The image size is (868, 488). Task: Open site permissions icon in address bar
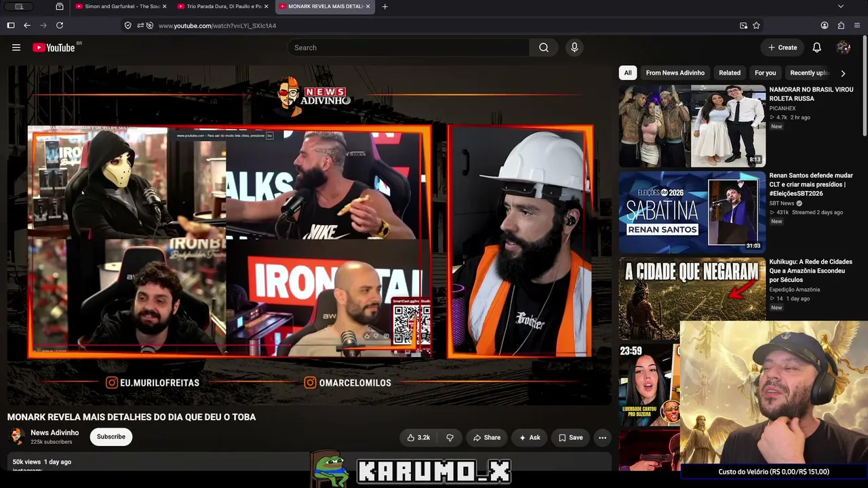[x=140, y=26]
